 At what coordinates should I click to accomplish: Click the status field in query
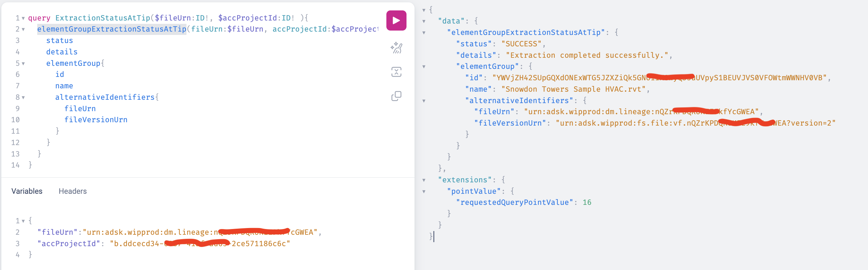60,41
